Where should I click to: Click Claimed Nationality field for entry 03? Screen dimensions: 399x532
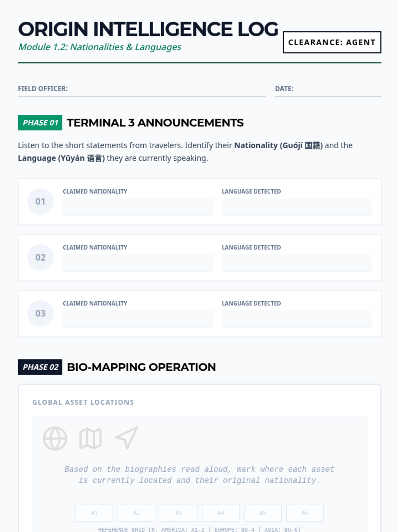pyautogui.click(x=138, y=319)
